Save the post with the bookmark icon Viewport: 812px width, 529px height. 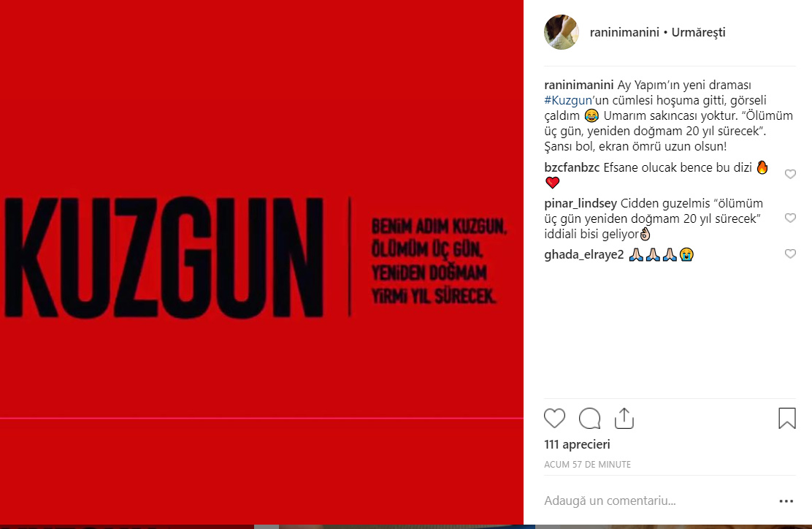[786, 418]
